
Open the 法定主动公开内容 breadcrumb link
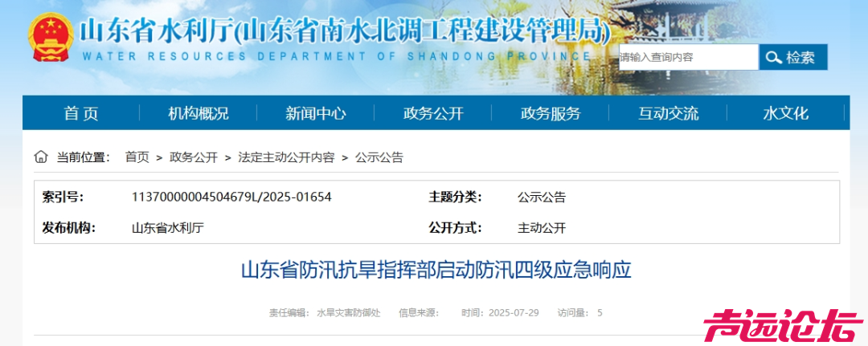pyautogui.click(x=286, y=157)
